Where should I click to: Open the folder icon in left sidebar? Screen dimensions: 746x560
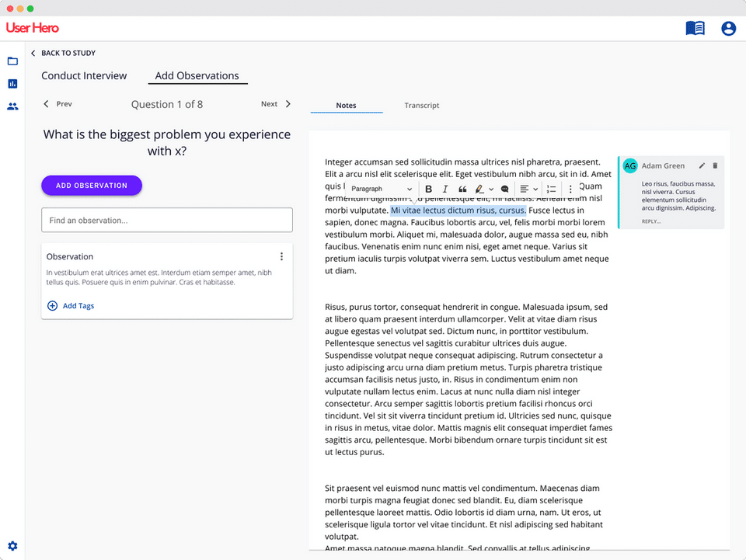click(x=13, y=61)
